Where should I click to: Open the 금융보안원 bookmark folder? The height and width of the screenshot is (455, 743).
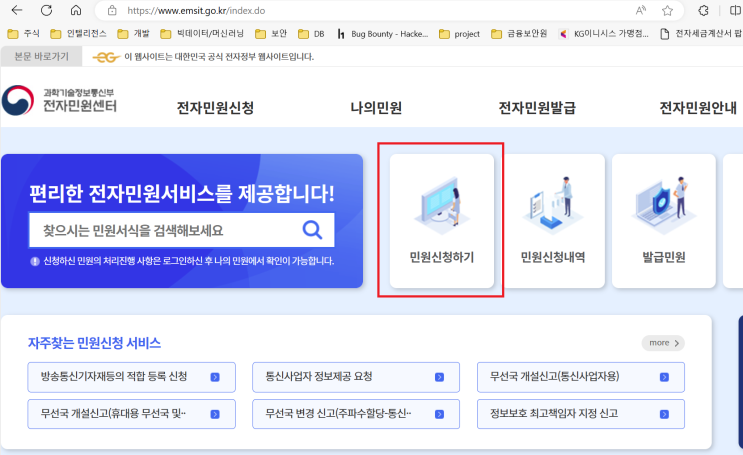coord(519,34)
